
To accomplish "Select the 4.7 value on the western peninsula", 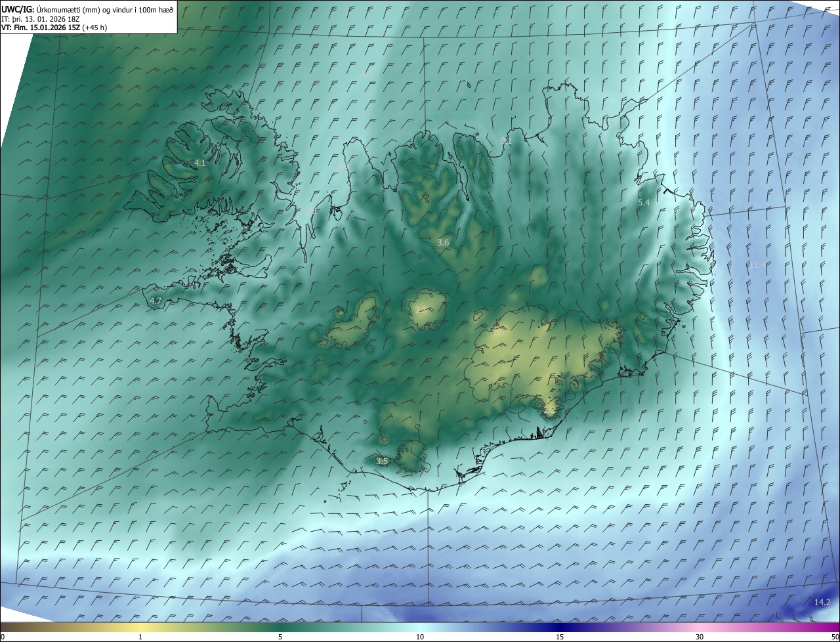I will pyautogui.click(x=156, y=301).
